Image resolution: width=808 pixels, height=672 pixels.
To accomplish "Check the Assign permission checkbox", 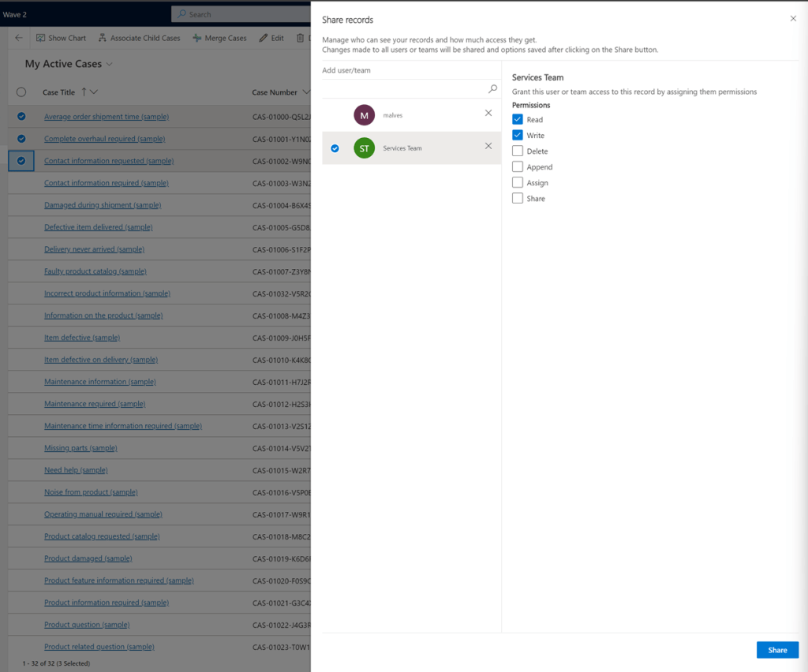I will (518, 182).
